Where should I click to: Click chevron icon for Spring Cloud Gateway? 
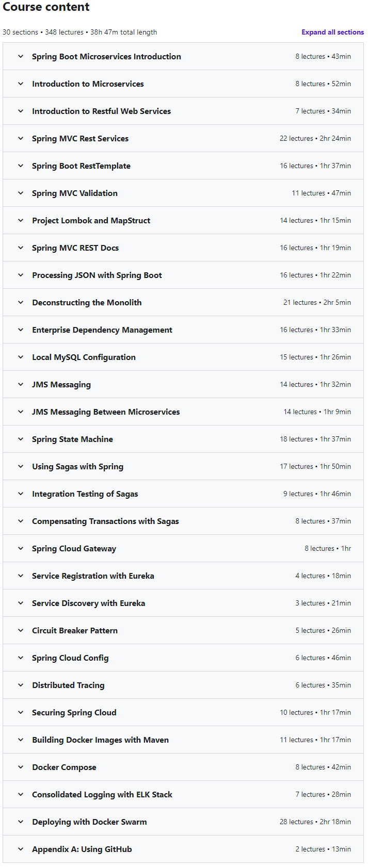click(x=21, y=548)
